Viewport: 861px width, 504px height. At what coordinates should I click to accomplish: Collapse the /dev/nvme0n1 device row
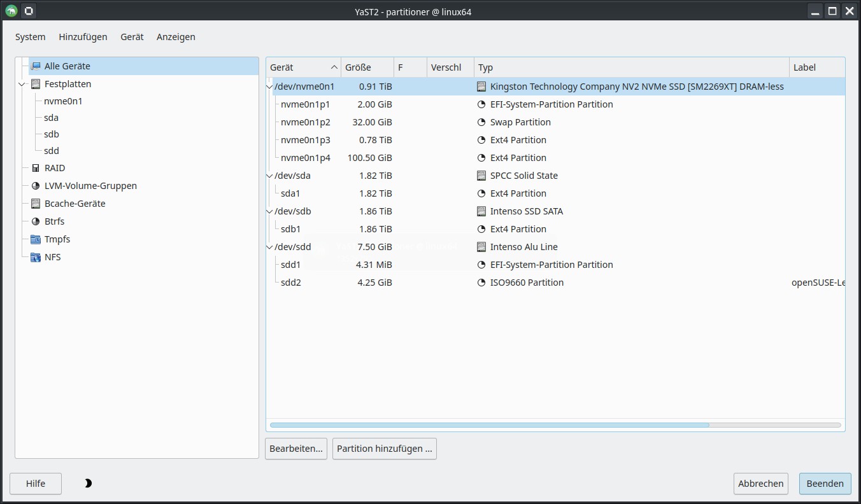(x=270, y=87)
